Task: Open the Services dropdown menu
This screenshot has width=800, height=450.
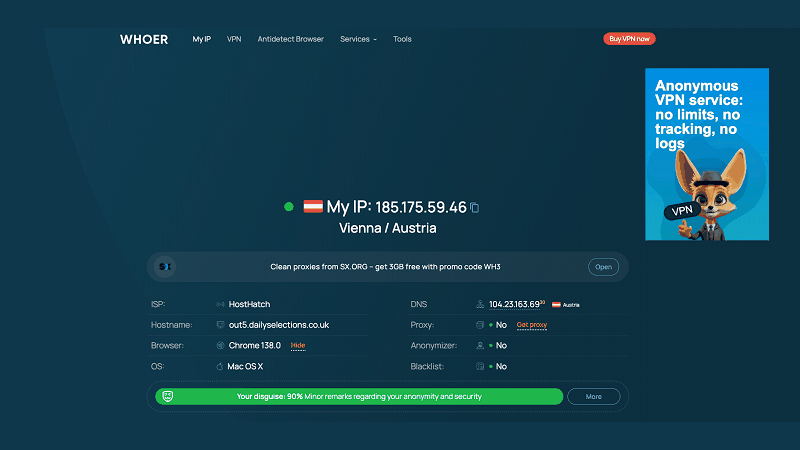Action: [358, 39]
